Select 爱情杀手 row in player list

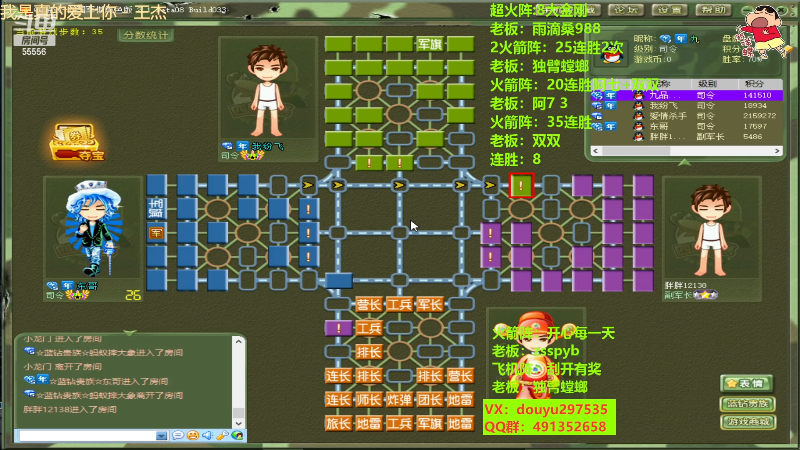[x=686, y=116]
